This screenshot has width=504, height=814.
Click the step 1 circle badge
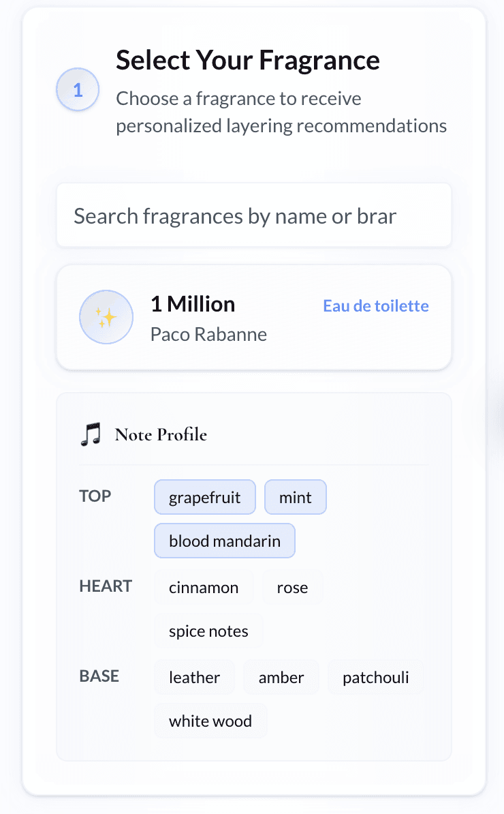click(x=78, y=90)
